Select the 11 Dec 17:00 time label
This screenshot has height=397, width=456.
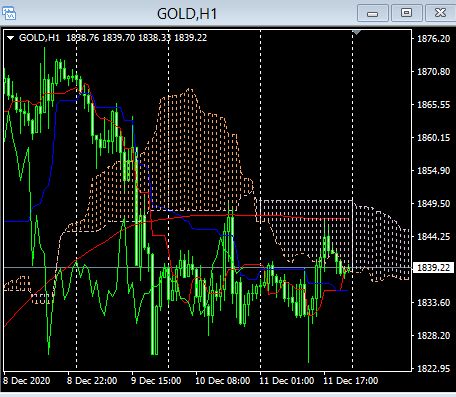pos(351,381)
